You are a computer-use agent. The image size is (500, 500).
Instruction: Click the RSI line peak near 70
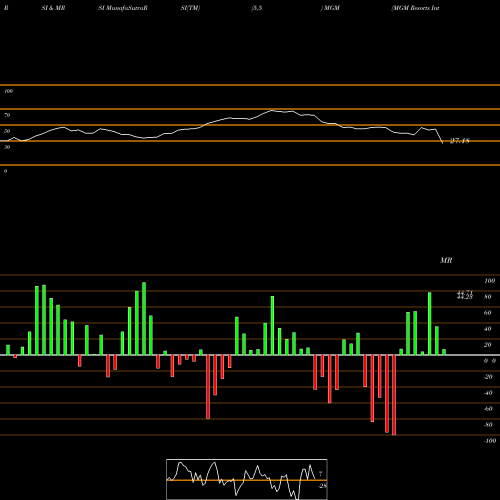tap(272, 110)
